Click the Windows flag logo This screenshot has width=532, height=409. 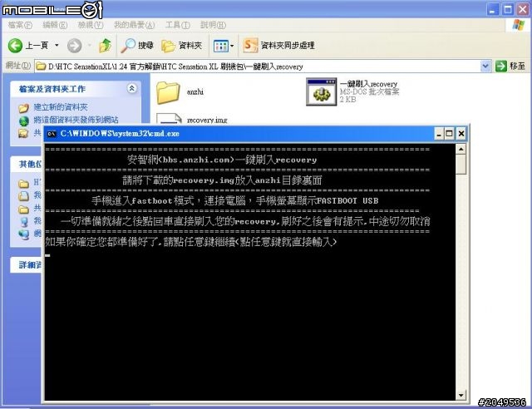[x=519, y=25]
